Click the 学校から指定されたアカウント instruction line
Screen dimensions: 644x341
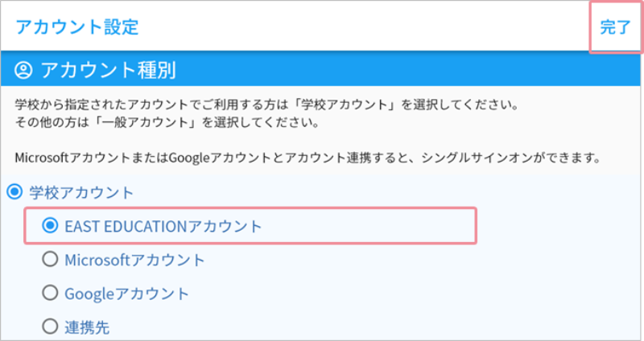[266, 105]
